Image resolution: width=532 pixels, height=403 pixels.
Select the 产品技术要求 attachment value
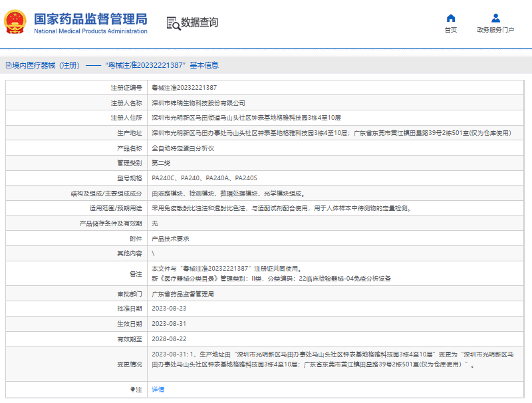pos(170,239)
